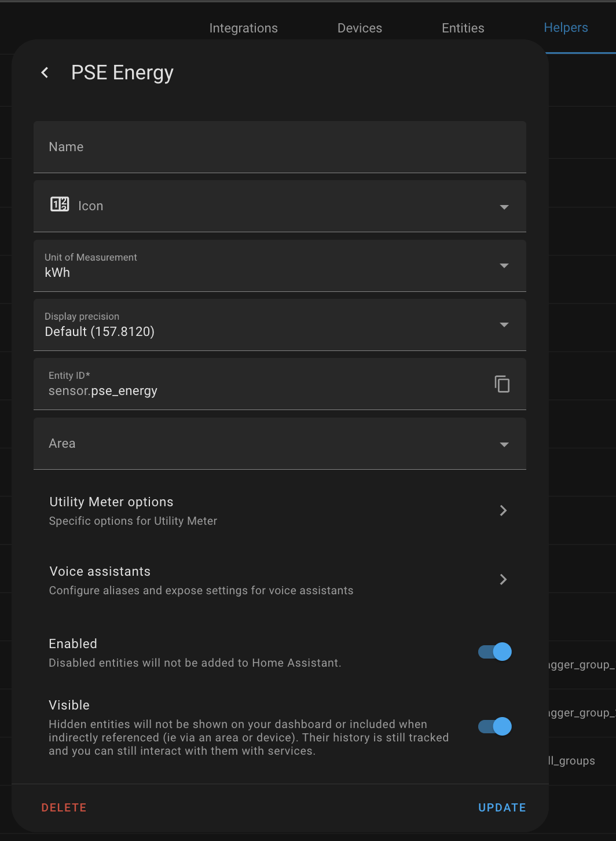The width and height of the screenshot is (616, 841).
Task: Click the DELETE button
Action: coord(64,807)
